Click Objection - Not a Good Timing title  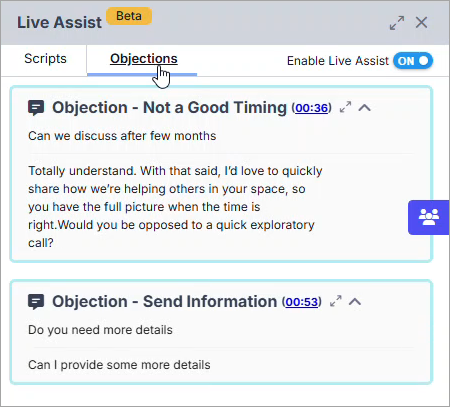point(169,108)
